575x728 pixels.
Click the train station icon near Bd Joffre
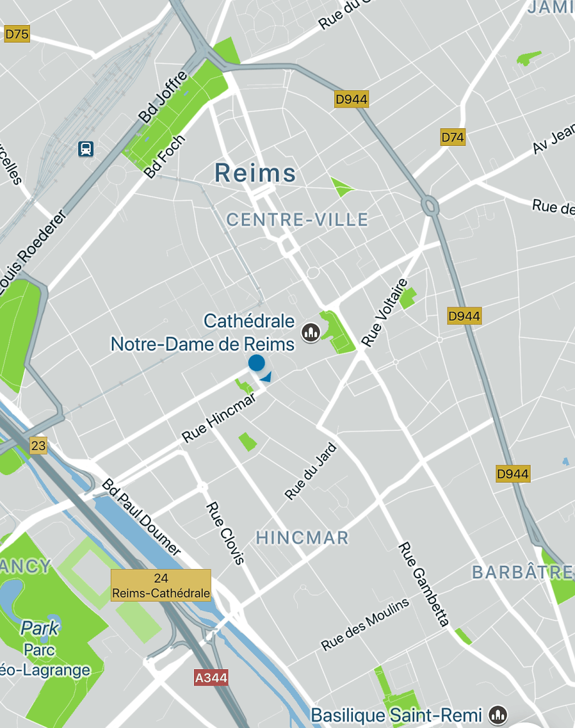(86, 149)
